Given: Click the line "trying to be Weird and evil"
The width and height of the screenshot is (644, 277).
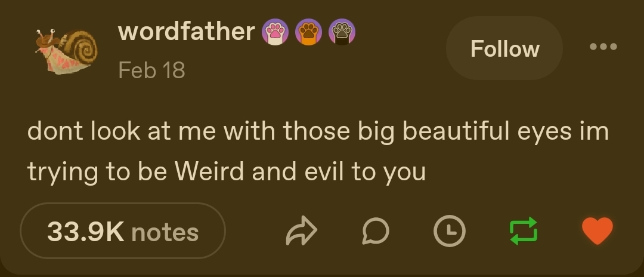Looking at the screenshot, I should click(227, 172).
